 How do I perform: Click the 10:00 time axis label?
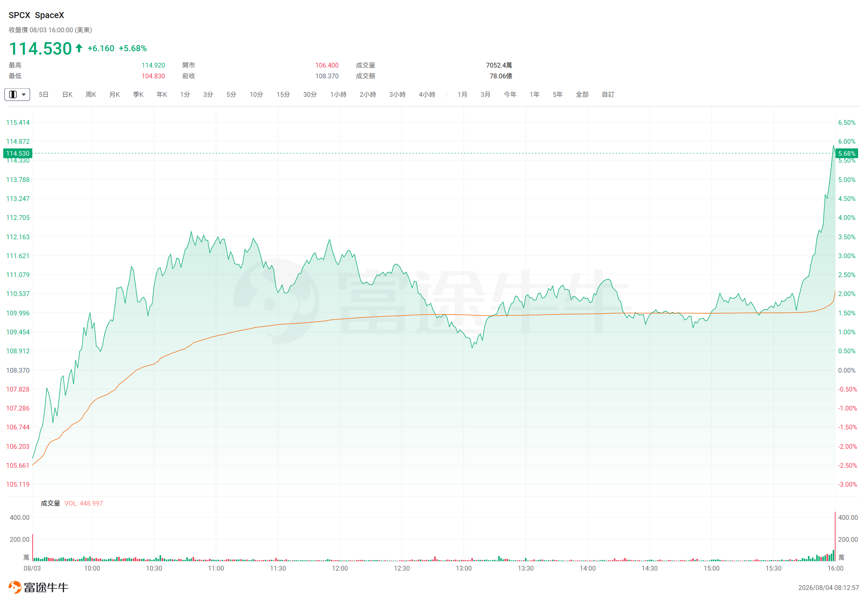pos(92,568)
